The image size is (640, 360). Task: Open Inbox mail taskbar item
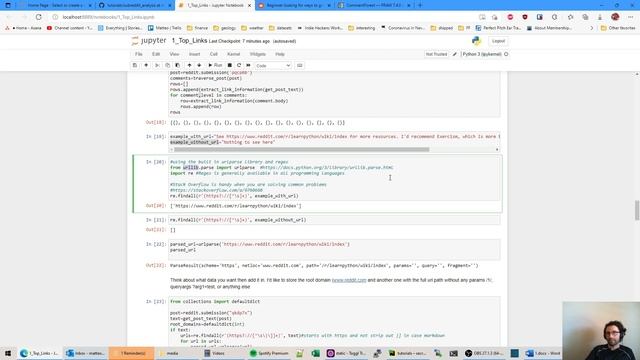click(x=85, y=353)
